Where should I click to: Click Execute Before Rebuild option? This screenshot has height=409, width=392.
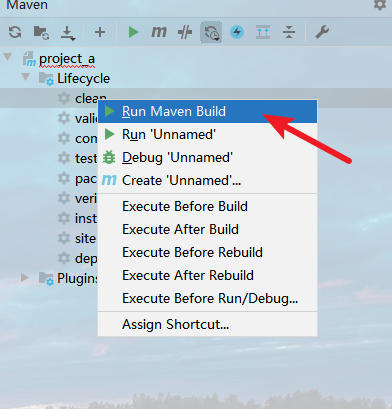(192, 252)
